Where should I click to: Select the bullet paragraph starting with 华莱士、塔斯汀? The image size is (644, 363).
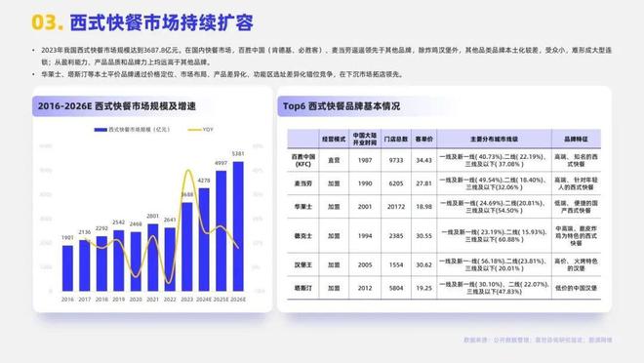(221, 75)
